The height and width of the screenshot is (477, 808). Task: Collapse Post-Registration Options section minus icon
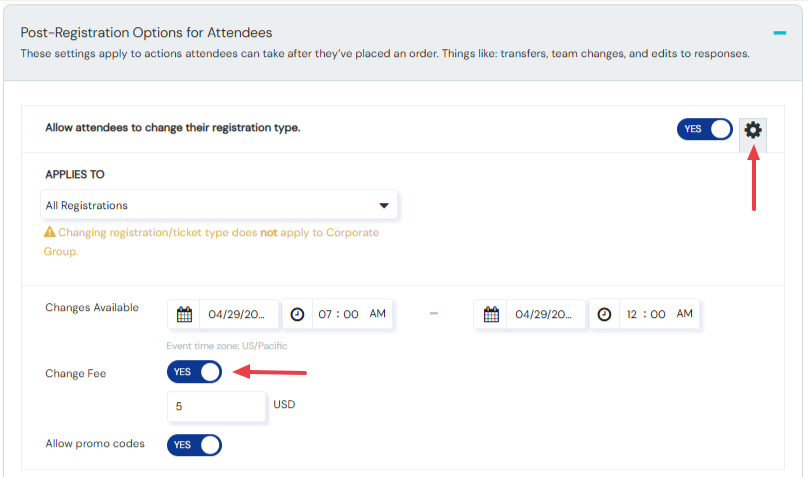click(x=780, y=33)
